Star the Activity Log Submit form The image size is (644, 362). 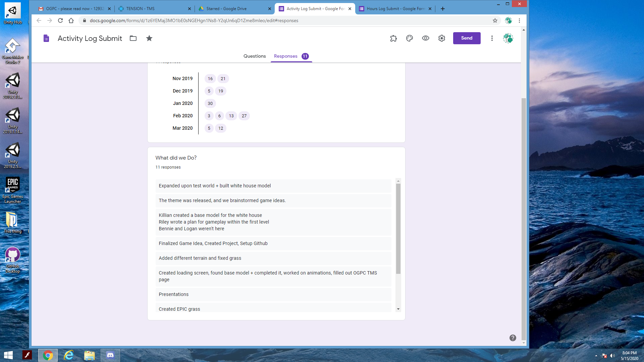point(149,38)
